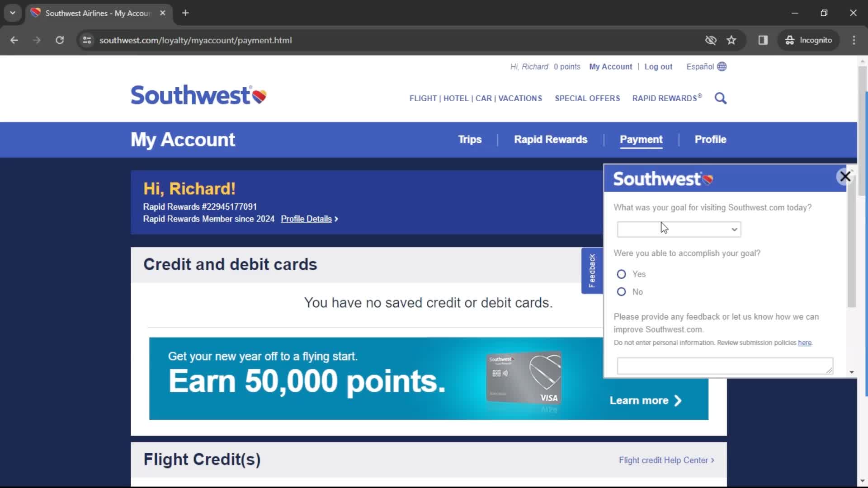Toggle visibility icon in browser address bar

pyautogui.click(x=711, y=40)
